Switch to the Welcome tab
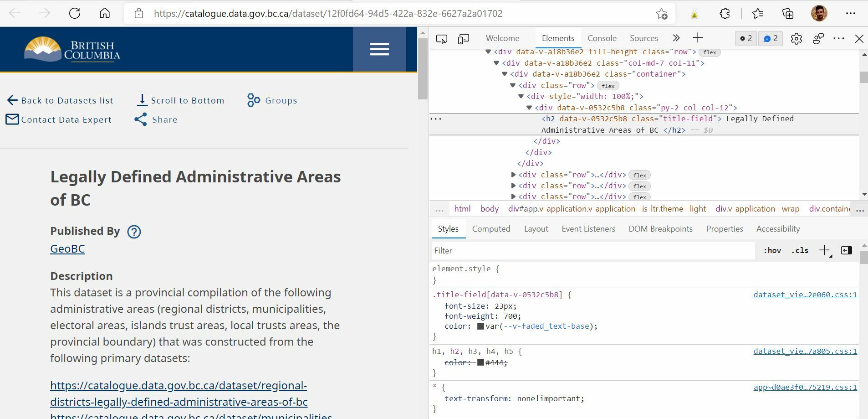 coord(502,38)
